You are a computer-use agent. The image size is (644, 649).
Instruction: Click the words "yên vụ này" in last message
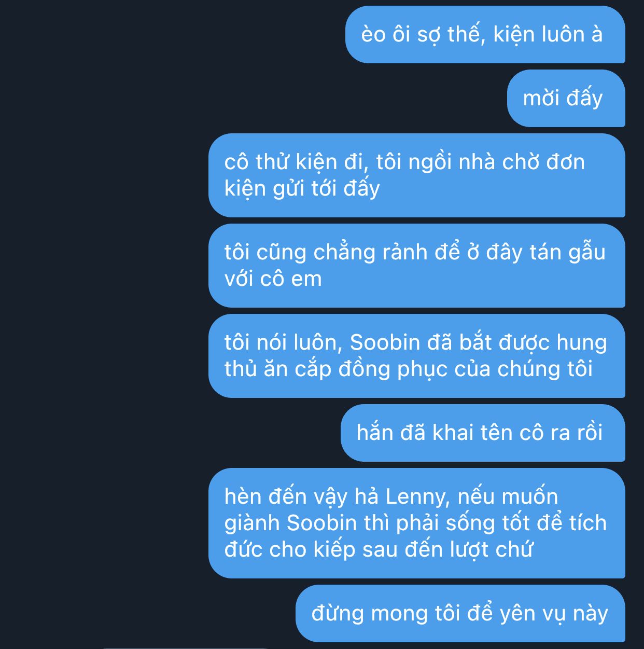coord(554,614)
